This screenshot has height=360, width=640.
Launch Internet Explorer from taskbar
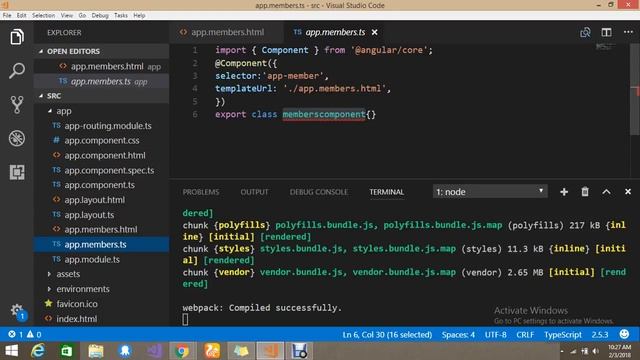[38, 351]
